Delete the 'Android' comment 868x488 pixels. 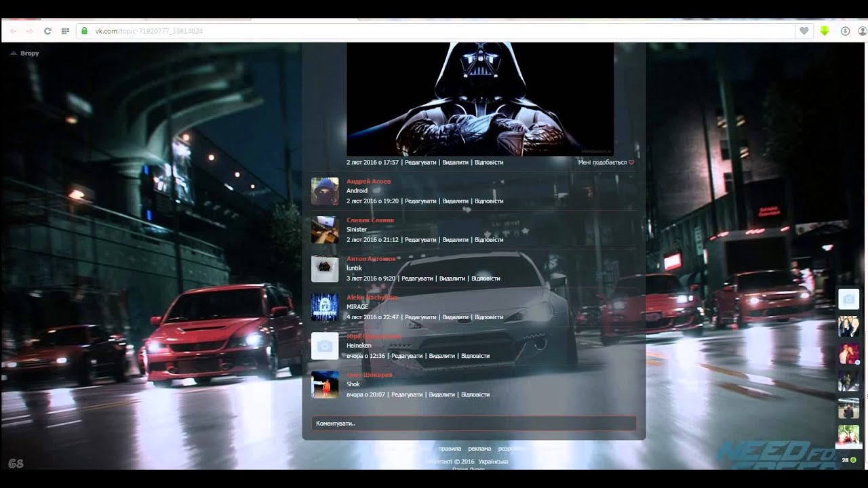click(456, 201)
